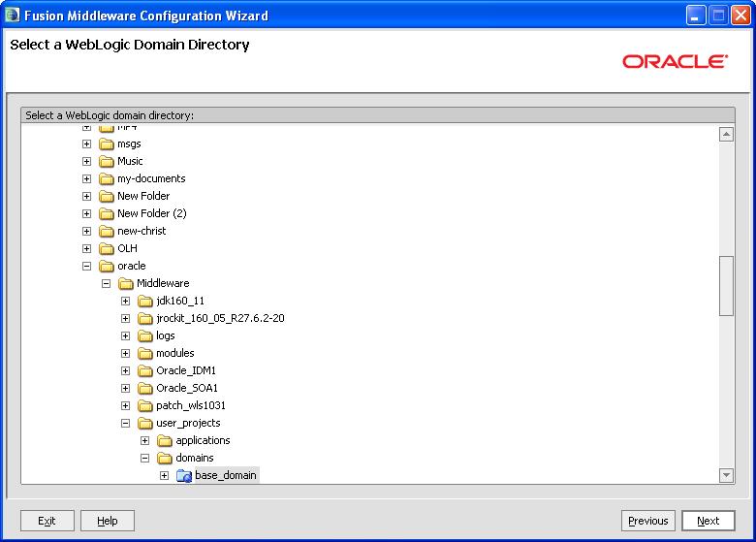Collapse the Middleware folder node

pos(106,283)
